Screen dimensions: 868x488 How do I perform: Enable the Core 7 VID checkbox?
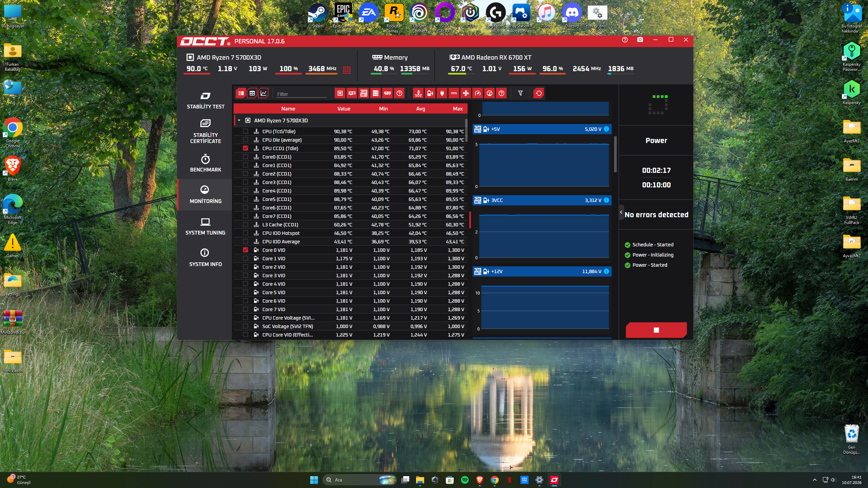pyautogui.click(x=245, y=309)
